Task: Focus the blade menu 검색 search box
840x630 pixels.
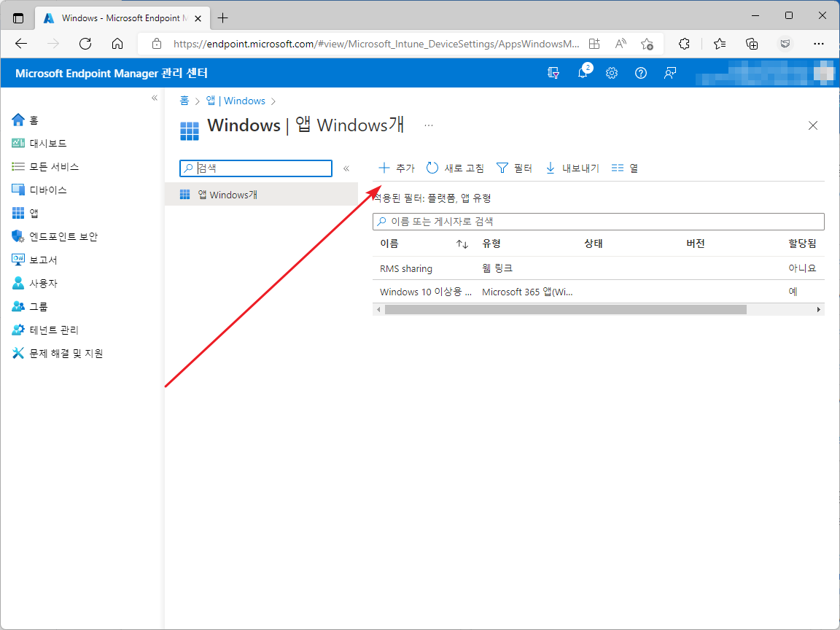Action: pyautogui.click(x=256, y=168)
